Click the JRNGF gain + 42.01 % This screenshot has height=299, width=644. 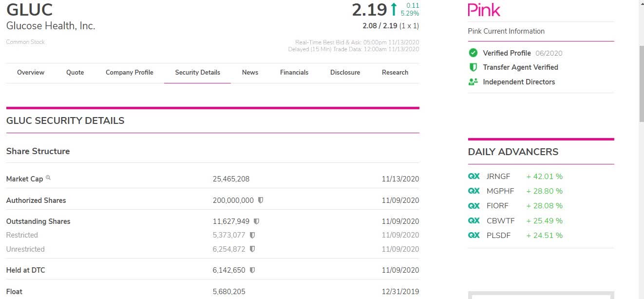click(x=545, y=177)
